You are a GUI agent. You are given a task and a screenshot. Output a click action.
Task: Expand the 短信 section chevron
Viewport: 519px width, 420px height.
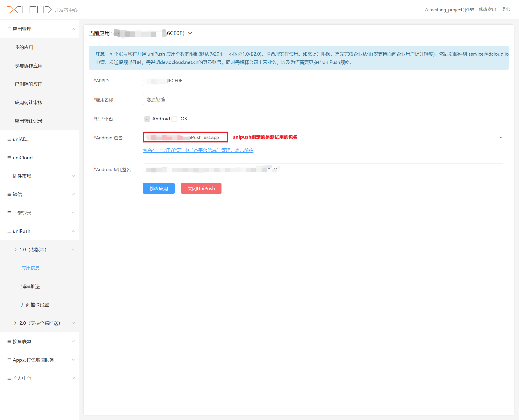73,195
